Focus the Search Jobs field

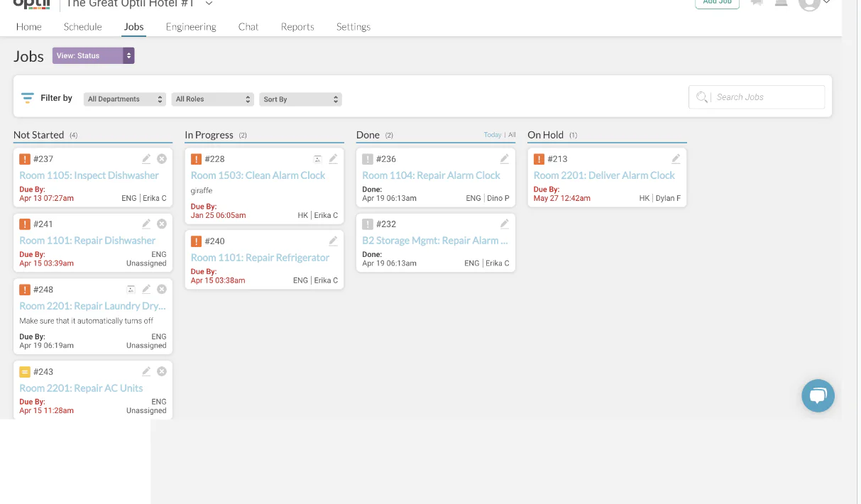[x=757, y=97]
